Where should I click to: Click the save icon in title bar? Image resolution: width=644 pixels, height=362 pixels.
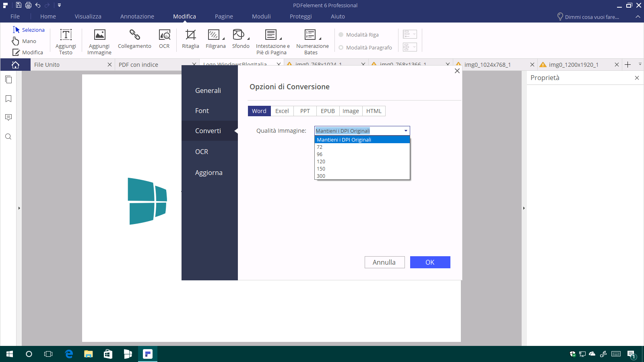pos(19,5)
